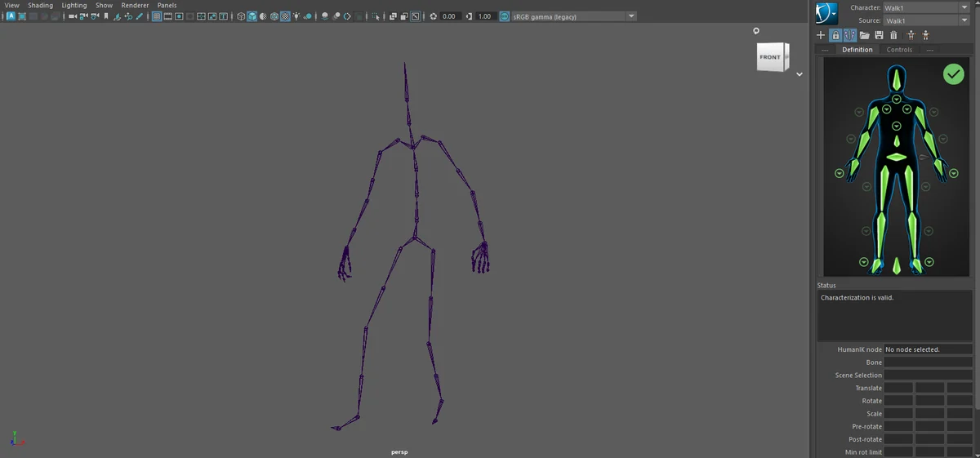Click the Camera Attributes icon
This screenshot has width=980, height=458.
pos(96,16)
